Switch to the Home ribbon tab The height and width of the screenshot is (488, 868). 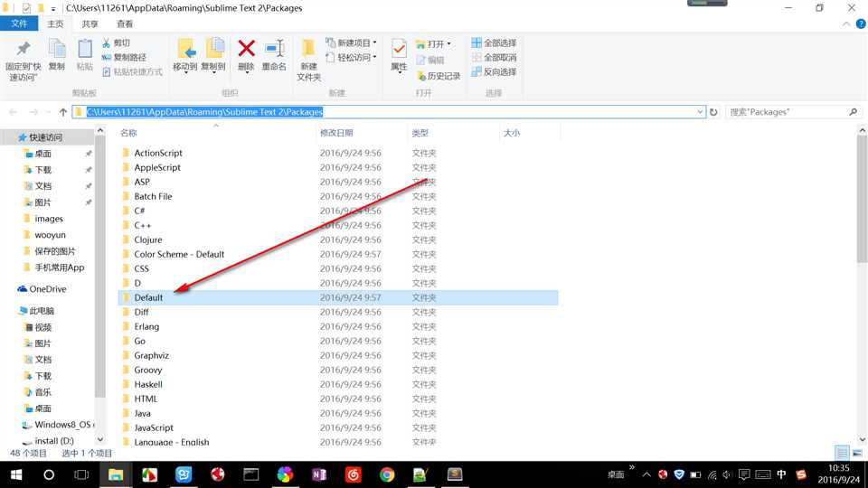55,23
